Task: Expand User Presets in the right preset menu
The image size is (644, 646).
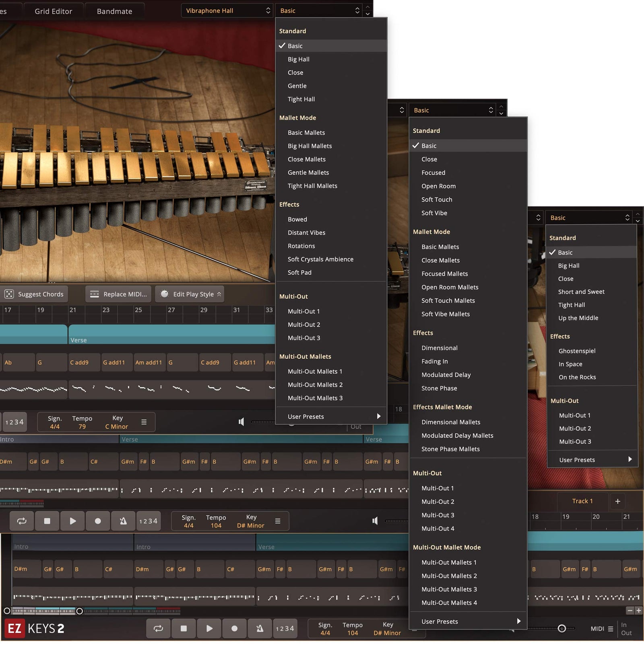Action: pos(592,459)
